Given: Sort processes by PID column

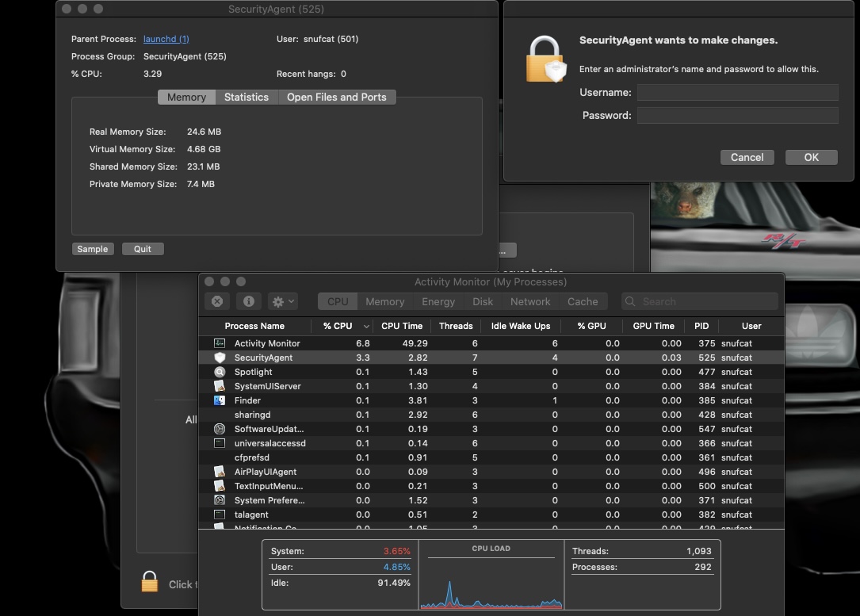Looking at the screenshot, I should (x=701, y=326).
